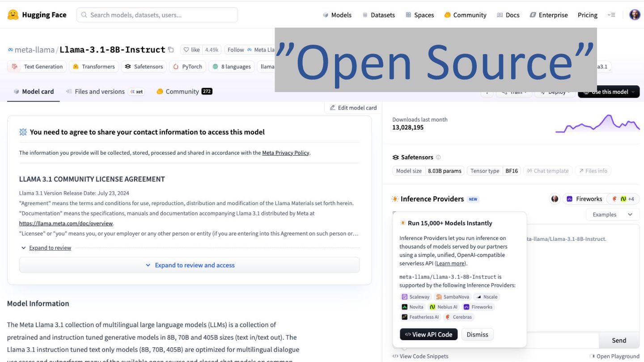644x362 pixels.
Task: Click the SambaNova provider chip
Action: click(x=453, y=297)
